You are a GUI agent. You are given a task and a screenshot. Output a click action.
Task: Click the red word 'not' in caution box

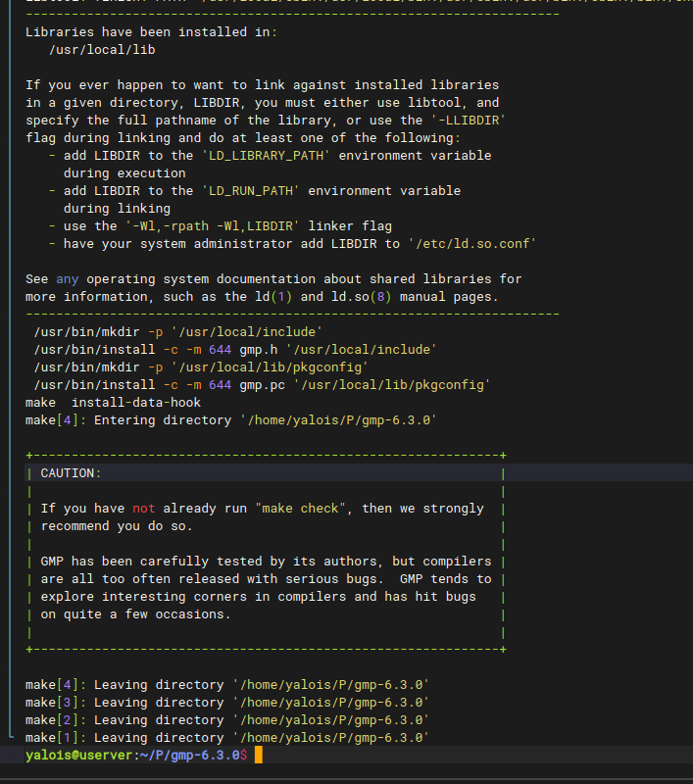point(143,509)
